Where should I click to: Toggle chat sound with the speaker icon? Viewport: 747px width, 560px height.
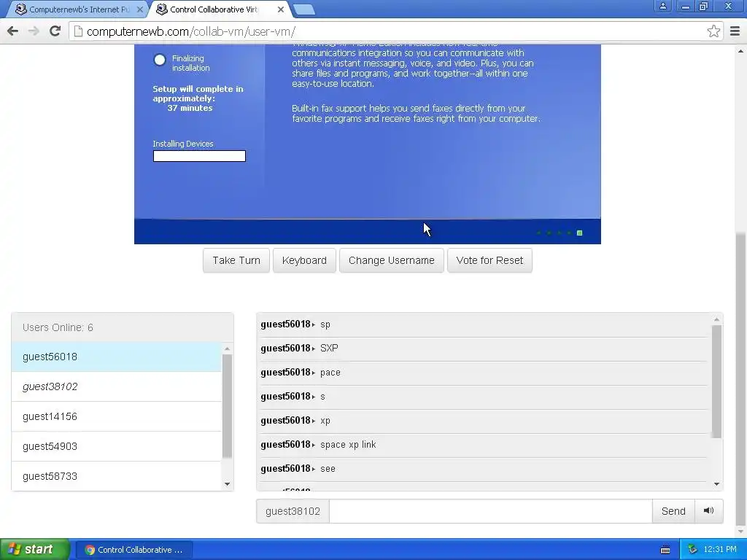coord(709,511)
